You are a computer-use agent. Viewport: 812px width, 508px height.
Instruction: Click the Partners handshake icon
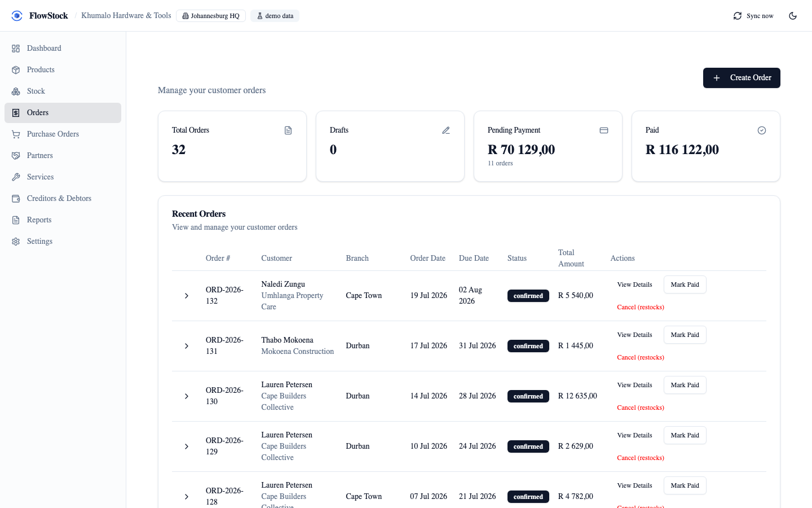click(16, 156)
